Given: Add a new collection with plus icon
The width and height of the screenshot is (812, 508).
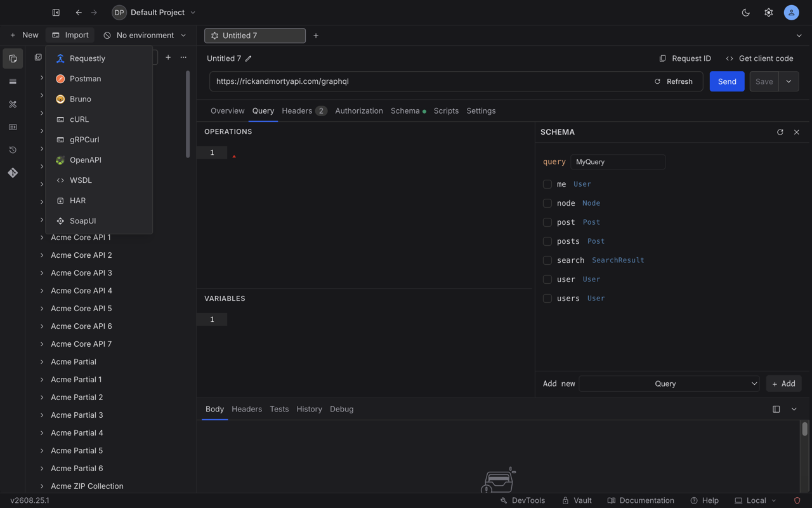Looking at the screenshot, I should (x=168, y=58).
